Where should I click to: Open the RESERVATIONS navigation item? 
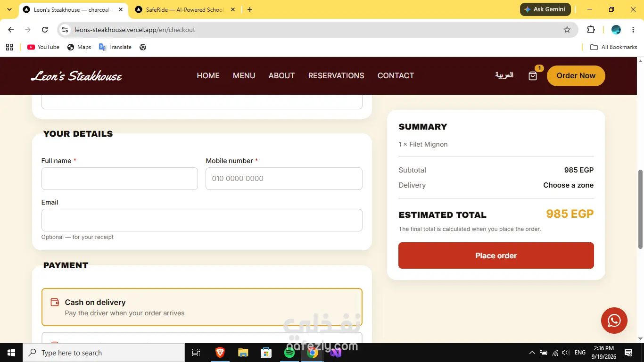click(x=336, y=75)
